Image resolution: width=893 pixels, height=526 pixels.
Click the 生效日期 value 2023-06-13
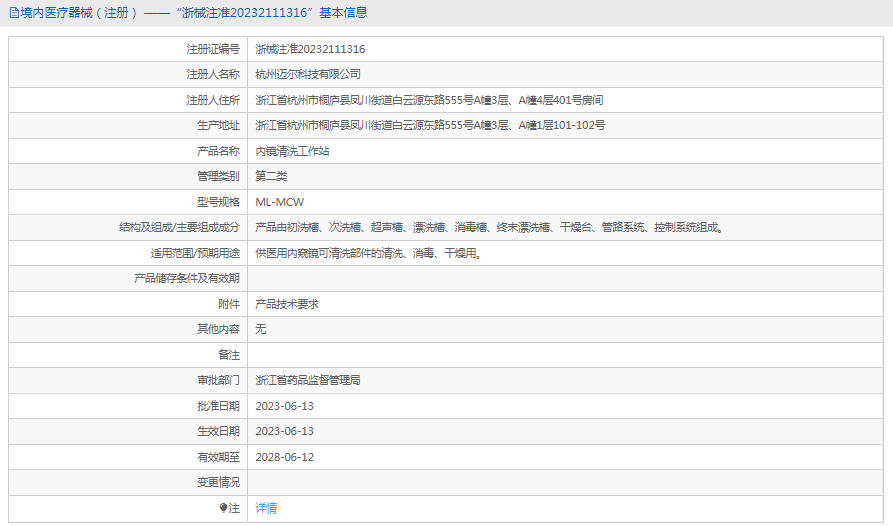(x=284, y=431)
